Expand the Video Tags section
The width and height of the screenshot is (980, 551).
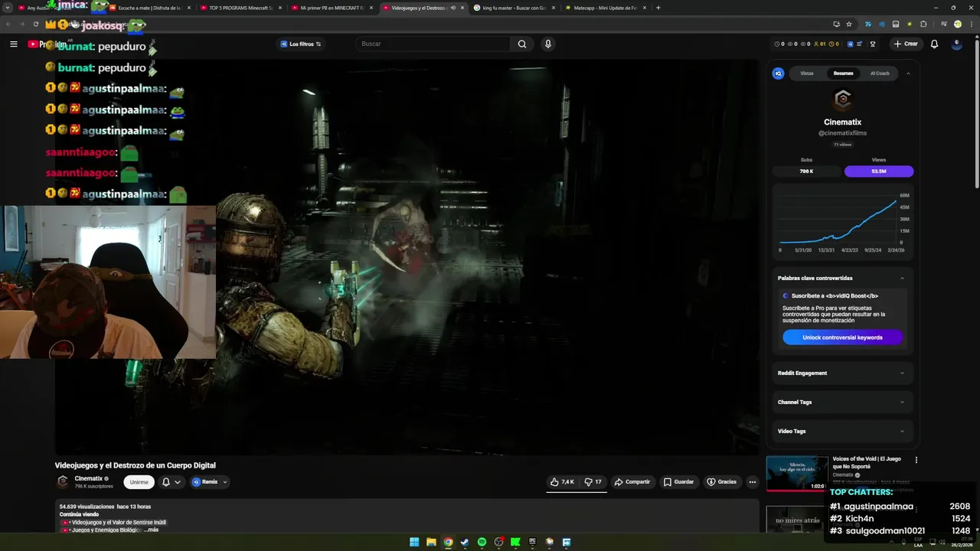click(842, 431)
